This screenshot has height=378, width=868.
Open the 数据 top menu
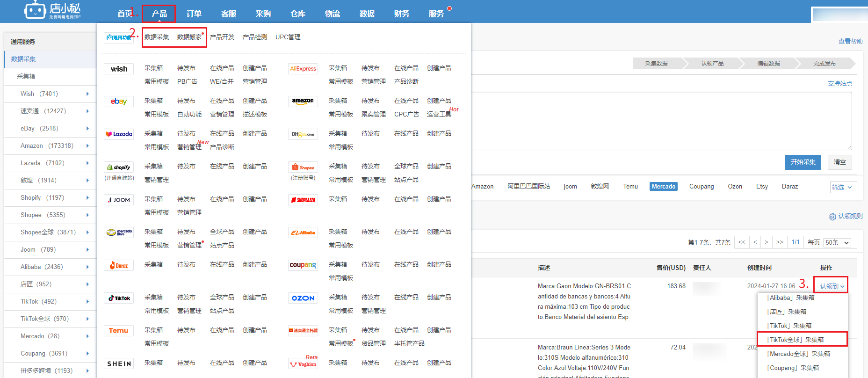pos(367,14)
